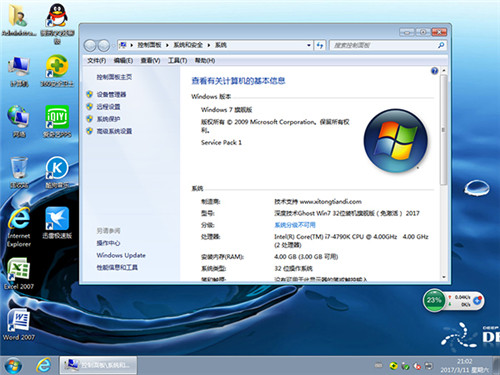
Task: Open the Administrator user folder on desktop
Action: (x=18, y=18)
